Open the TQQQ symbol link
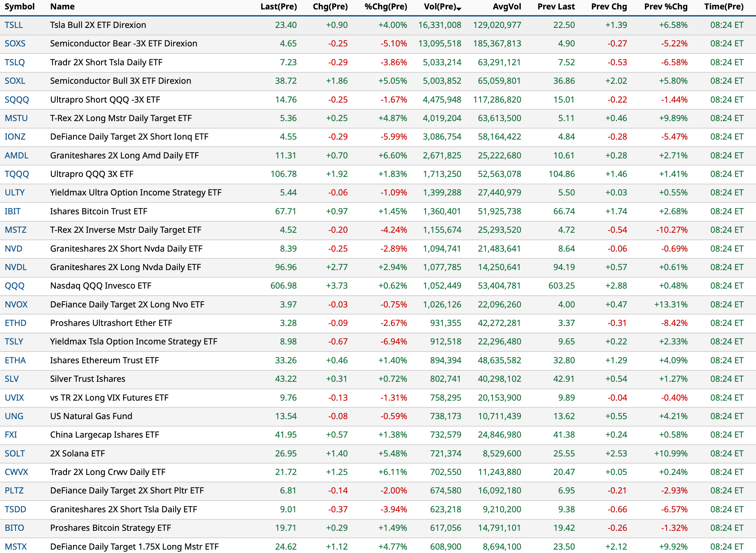 tap(17, 174)
